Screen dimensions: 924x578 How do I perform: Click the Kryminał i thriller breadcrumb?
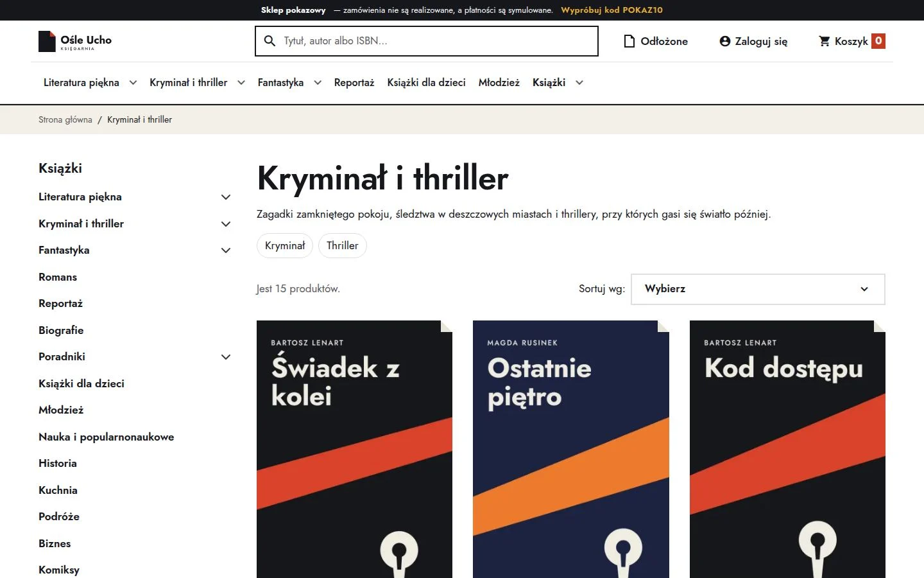tap(140, 119)
